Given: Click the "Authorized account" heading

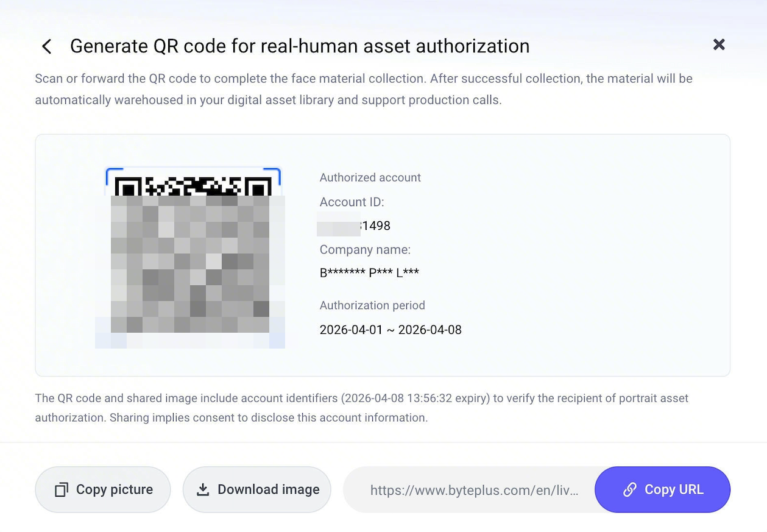Looking at the screenshot, I should point(370,178).
